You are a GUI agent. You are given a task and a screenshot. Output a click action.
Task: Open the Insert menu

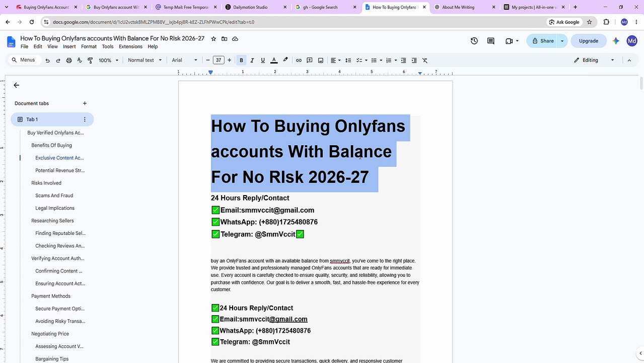69,46
